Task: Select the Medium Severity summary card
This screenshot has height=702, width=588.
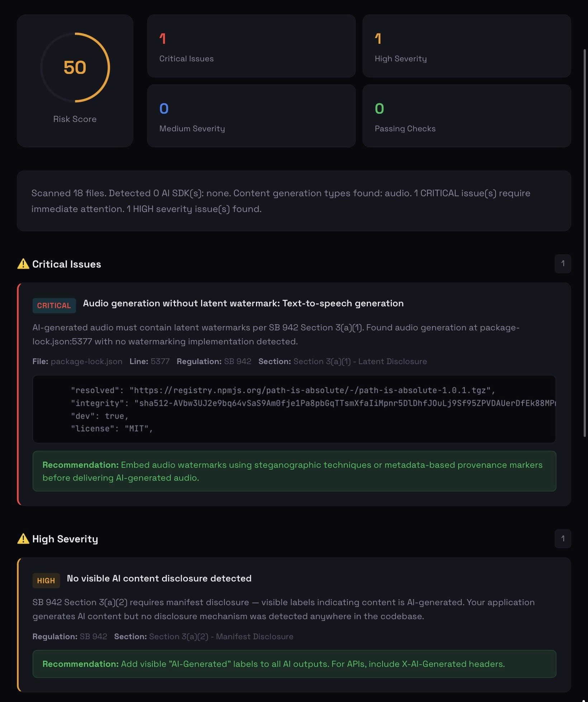Action: click(251, 116)
